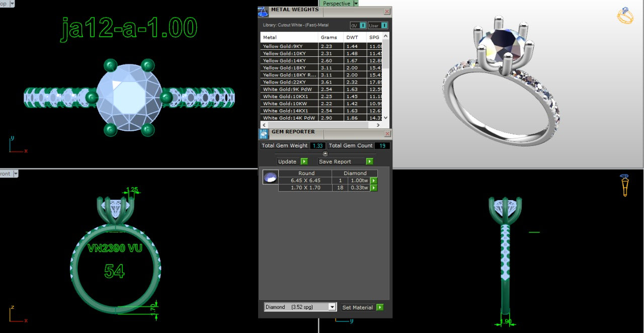Screen dimensions: 644x333
Task: Click the metal list vertical scrollbar up arrow
Action: (x=386, y=36)
